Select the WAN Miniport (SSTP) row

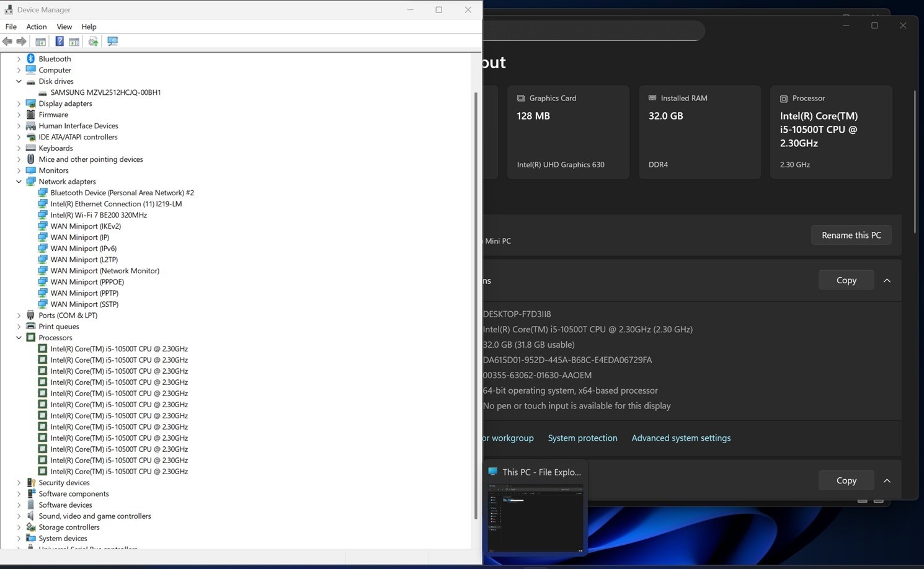(x=84, y=304)
